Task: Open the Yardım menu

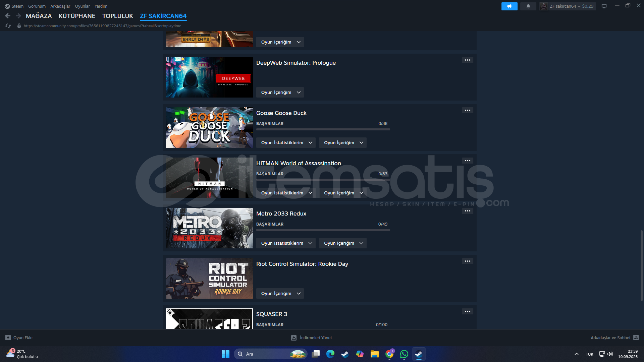Action: click(x=101, y=6)
